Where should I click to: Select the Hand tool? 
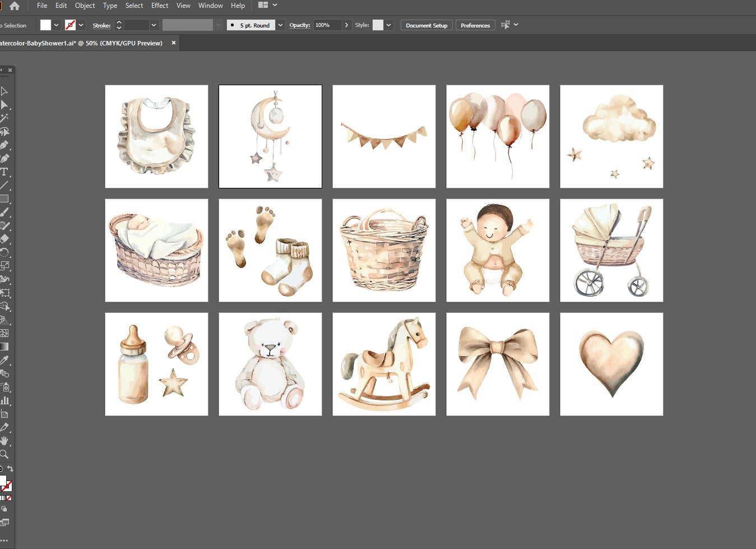(4, 441)
